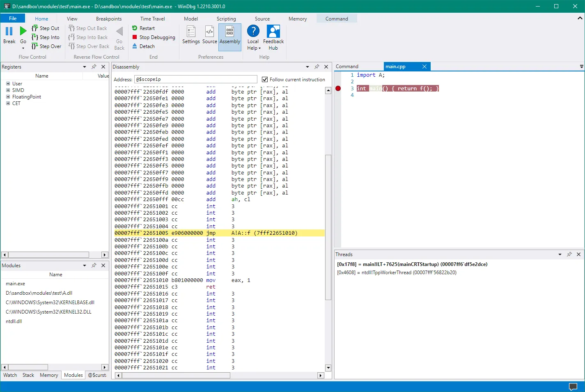This screenshot has width=585, height=392.
Task: Restart the debugging session
Action: point(144,28)
